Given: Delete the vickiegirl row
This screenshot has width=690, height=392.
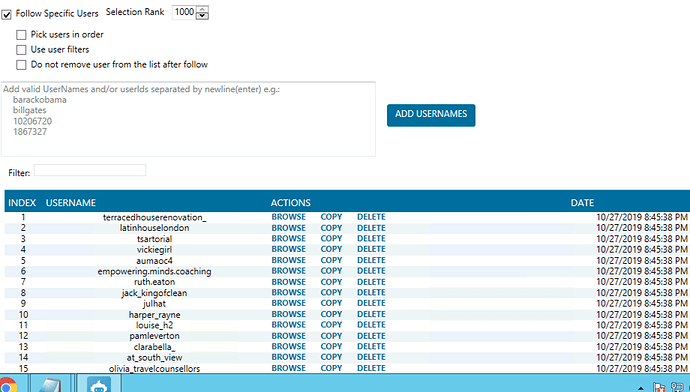Looking at the screenshot, I should 371,249.
